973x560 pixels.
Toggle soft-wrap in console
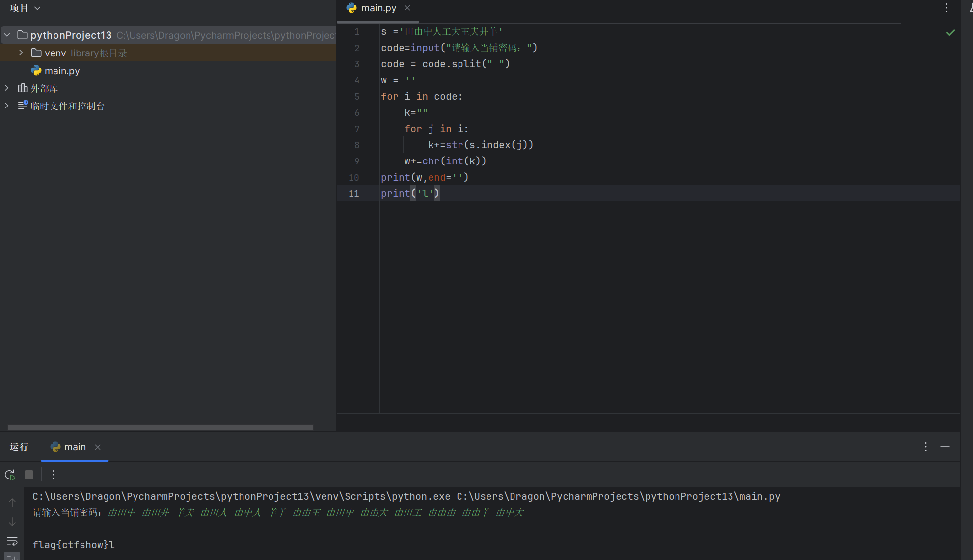pyautogui.click(x=12, y=541)
